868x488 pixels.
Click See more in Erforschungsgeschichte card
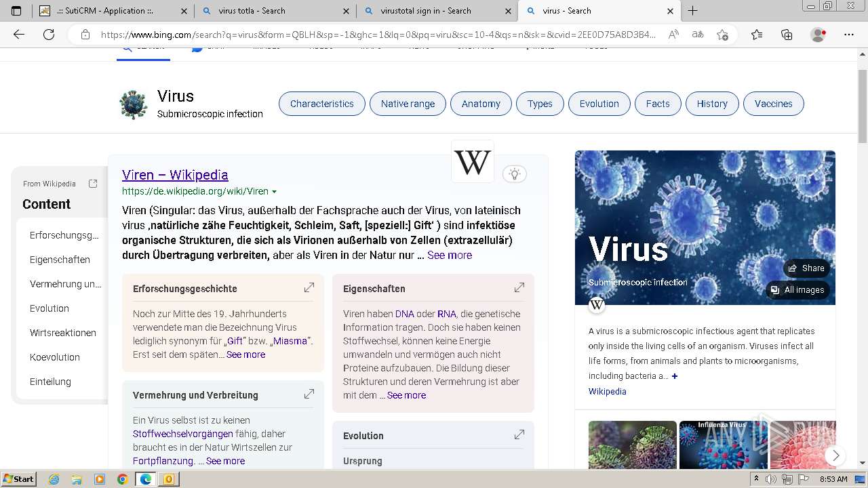pos(245,354)
